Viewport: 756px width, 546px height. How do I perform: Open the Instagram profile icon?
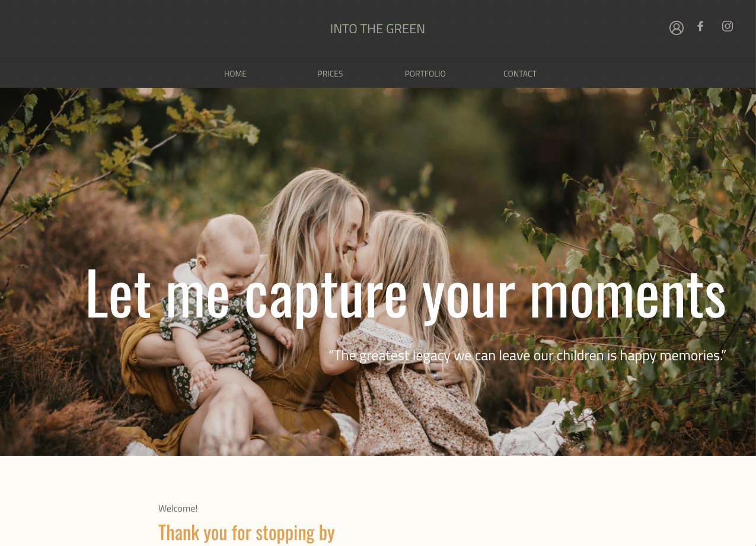(x=728, y=26)
